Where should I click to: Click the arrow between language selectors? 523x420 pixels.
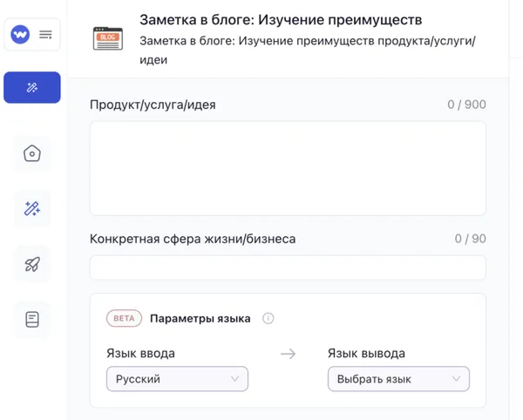pyautogui.click(x=288, y=354)
